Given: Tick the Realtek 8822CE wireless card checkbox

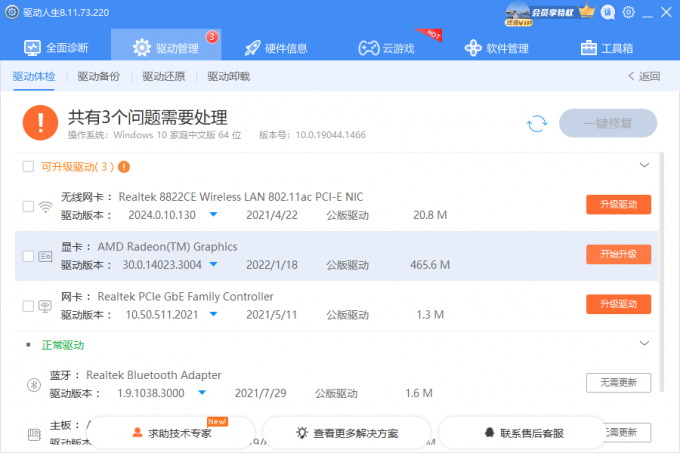Looking at the screenshot, I should click(28, 206).
